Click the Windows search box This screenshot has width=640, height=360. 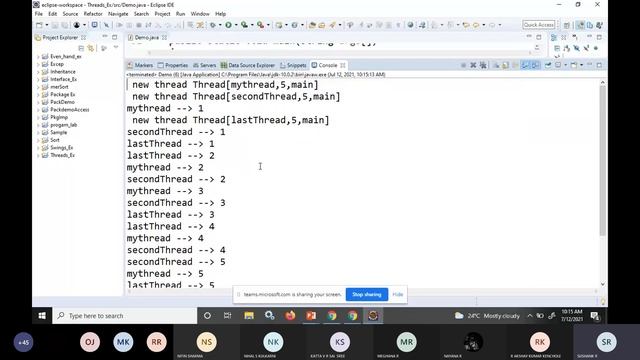click(124, 316)
